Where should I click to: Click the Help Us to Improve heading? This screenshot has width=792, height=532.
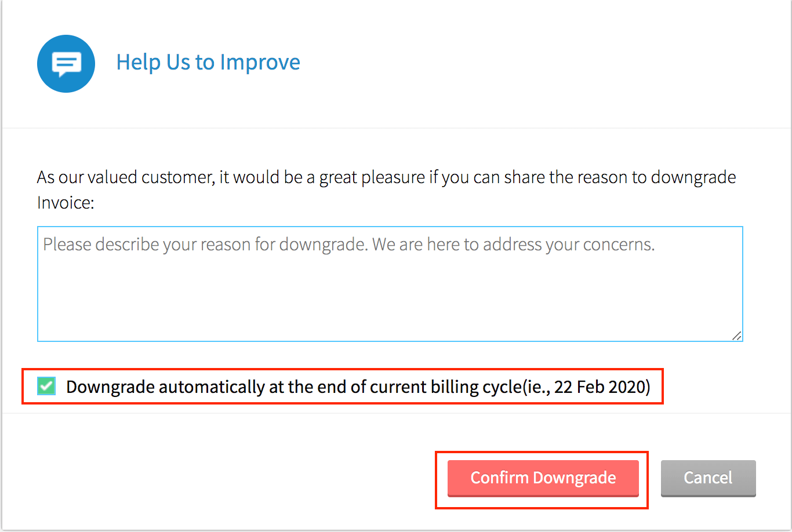pos(208,62)
